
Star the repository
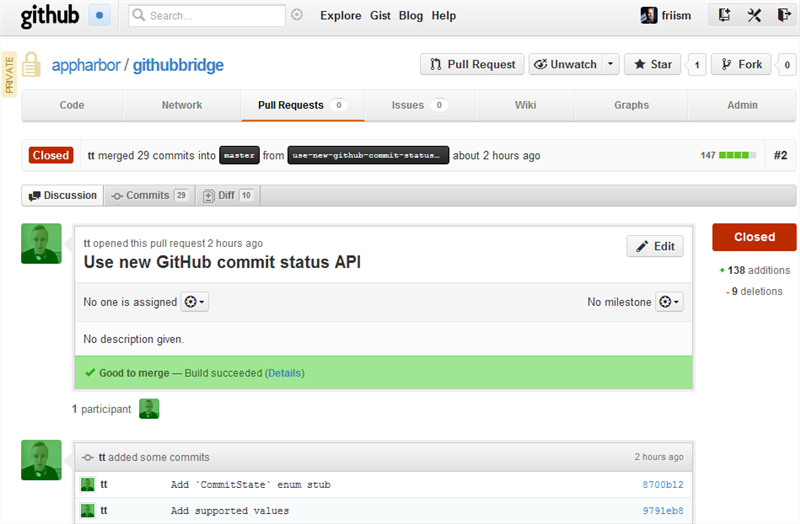(653, 64)
